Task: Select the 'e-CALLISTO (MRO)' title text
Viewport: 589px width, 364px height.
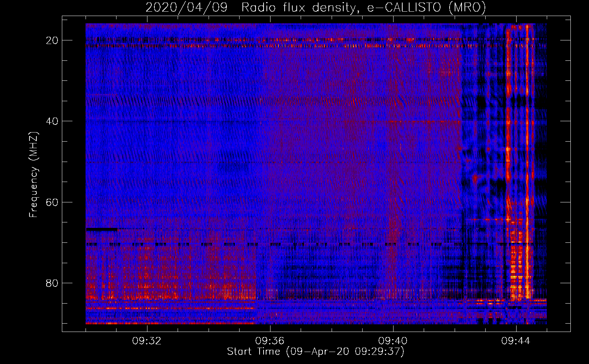Action: click(427, 7)
